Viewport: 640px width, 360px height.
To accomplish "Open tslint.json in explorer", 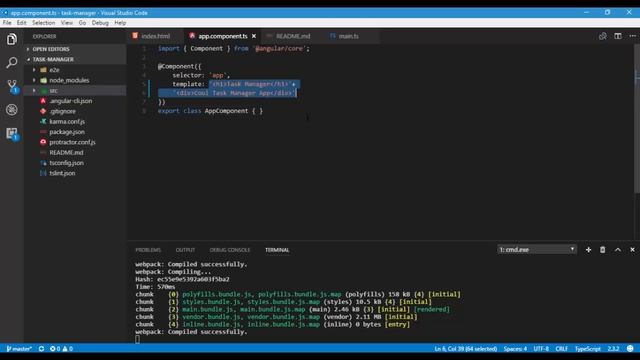I will coord(62,173).
